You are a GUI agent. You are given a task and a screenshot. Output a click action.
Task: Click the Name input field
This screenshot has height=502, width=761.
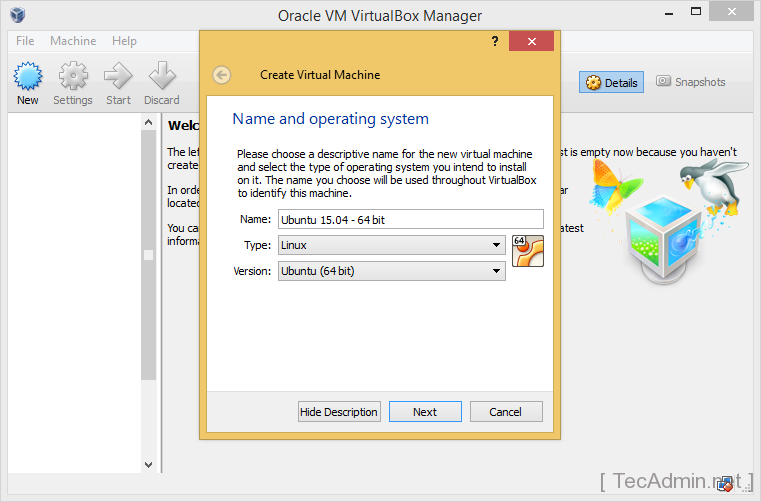coord(411,219)
